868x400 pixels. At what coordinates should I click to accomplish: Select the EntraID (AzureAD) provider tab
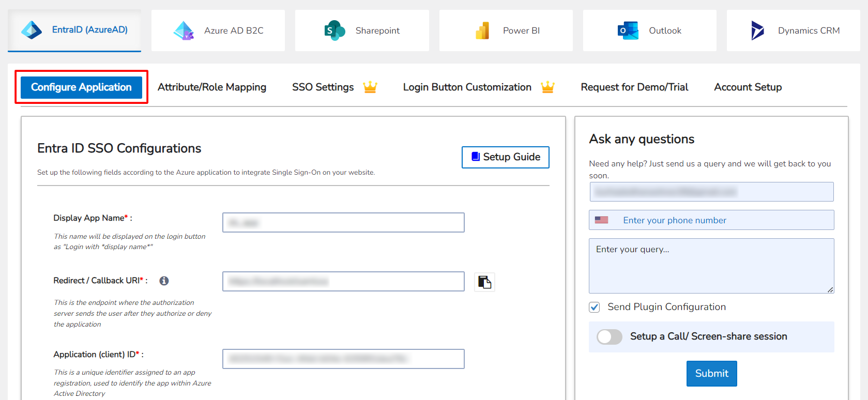click(x=74, y=30)
